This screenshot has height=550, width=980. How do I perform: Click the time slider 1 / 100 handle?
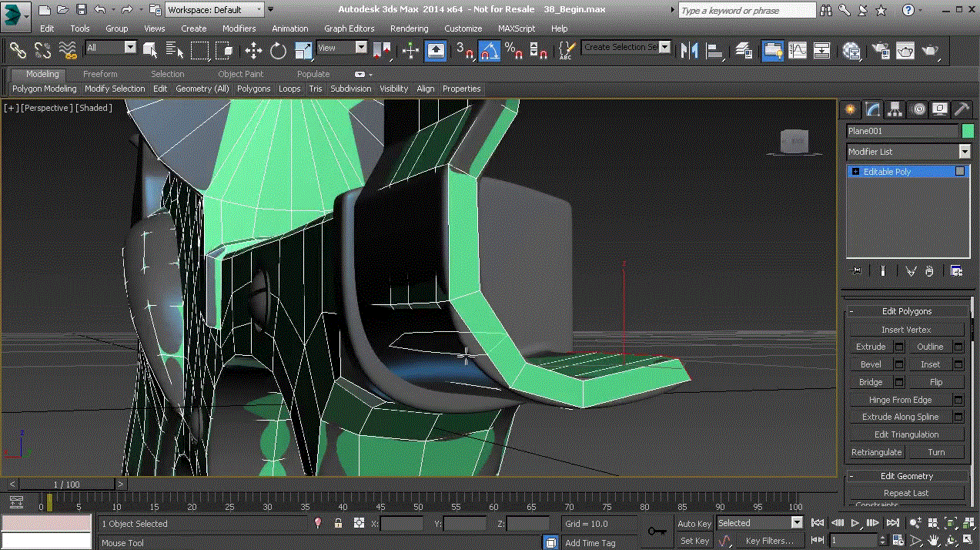pos(66,485)
